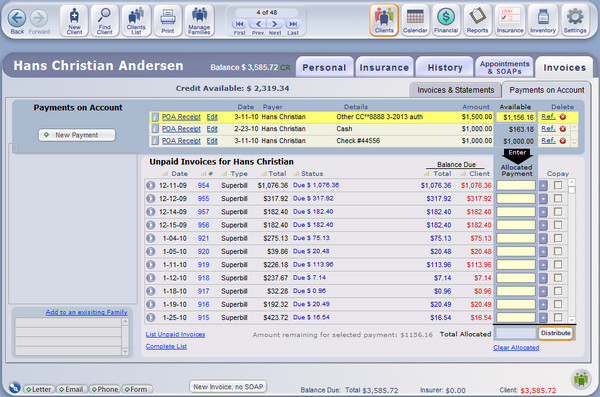The image size is (600, 397).
Task: Click allocated payment field for invoice 954
Action: (516, 185)
